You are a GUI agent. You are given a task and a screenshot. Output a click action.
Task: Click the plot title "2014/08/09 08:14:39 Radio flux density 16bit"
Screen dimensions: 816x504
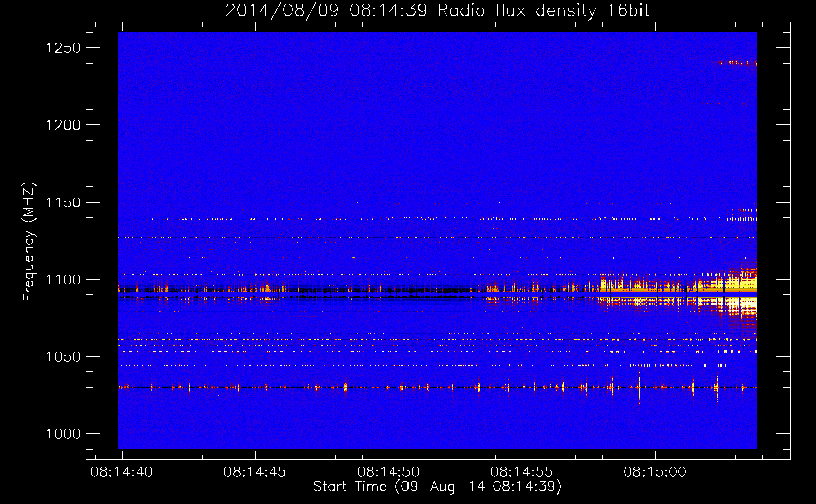(437, 10)
